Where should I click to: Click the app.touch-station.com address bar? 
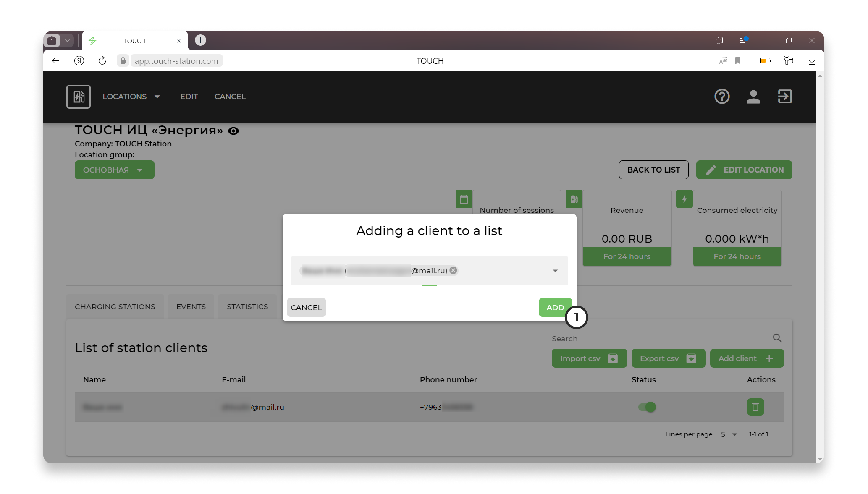click(x=176, y=61)
